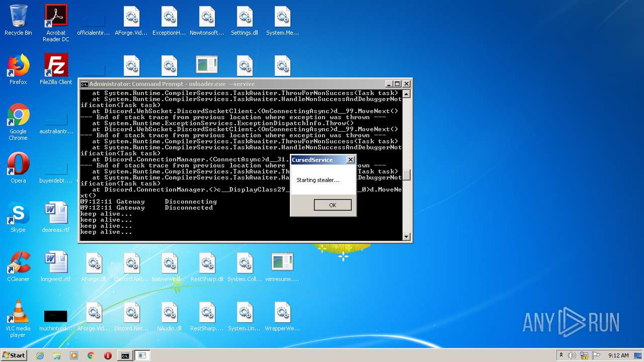Open the Action Center flag icon

pyautogui.click(x=596, y=355)
